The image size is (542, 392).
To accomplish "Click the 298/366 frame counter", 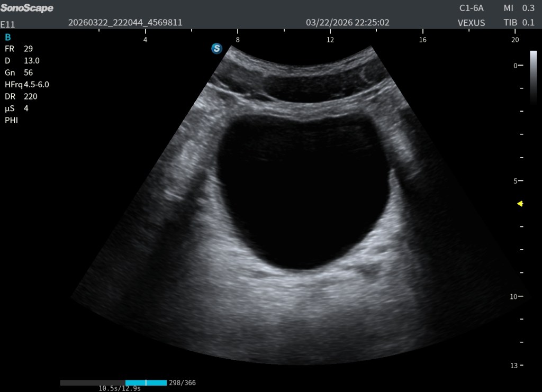I will coord(182,382).
